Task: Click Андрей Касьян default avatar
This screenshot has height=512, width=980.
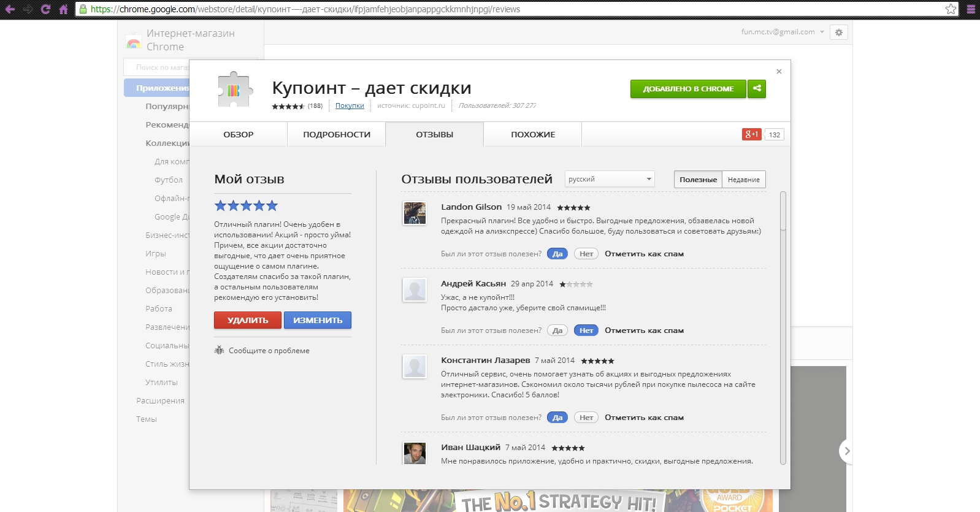Action: (415, 290)
